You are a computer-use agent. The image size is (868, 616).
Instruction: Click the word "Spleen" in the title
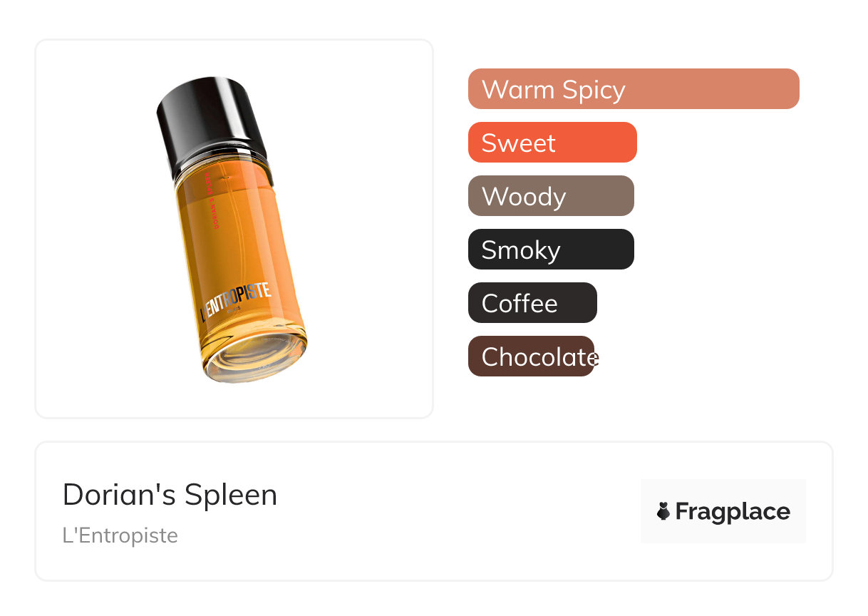[231, 496]
